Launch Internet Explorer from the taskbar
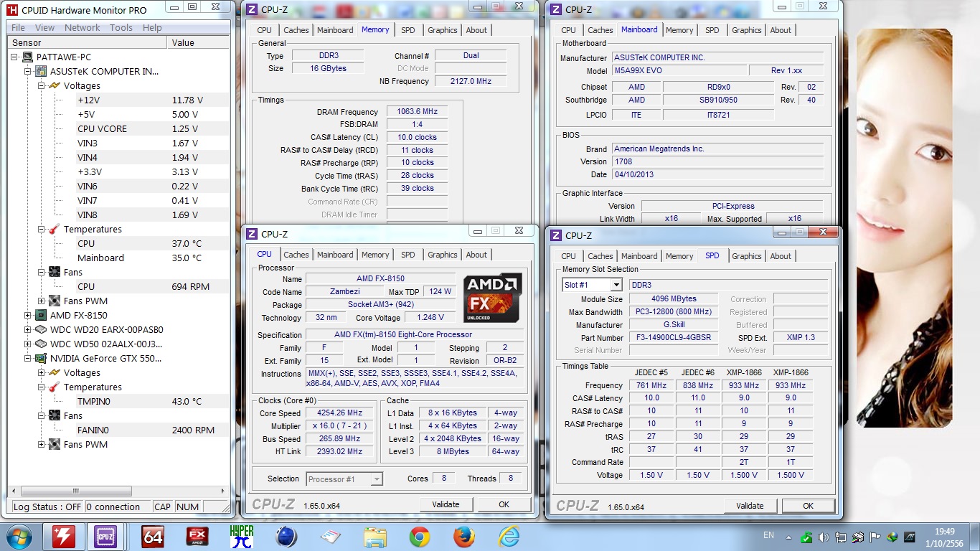980x551 pixels. pos(509,537)
